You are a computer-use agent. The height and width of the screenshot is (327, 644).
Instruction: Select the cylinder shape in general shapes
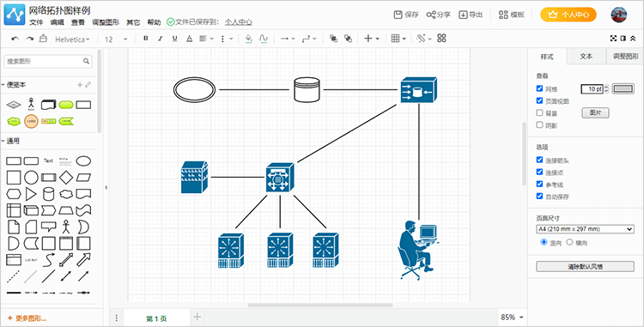pyautogui.click(x=48, y=194)
